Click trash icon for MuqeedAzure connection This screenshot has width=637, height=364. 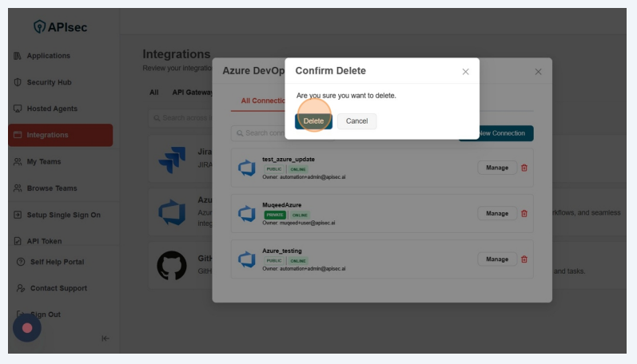point(524,213)
